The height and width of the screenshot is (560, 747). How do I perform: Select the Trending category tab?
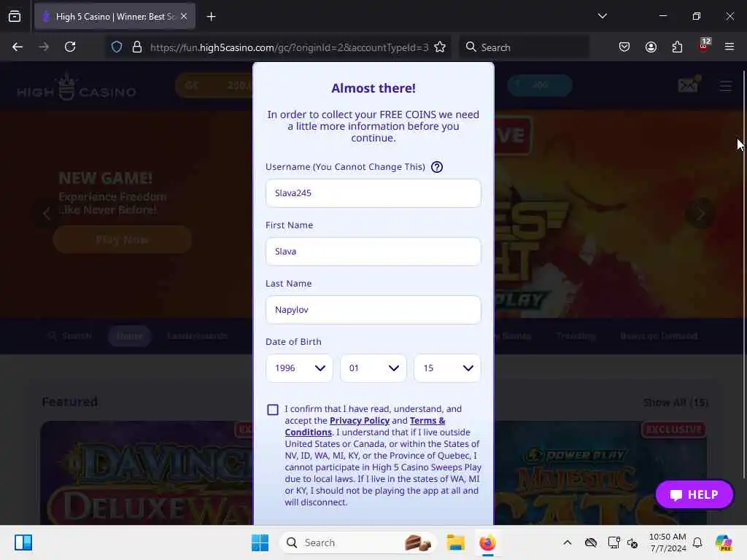[x=576, y=335]
